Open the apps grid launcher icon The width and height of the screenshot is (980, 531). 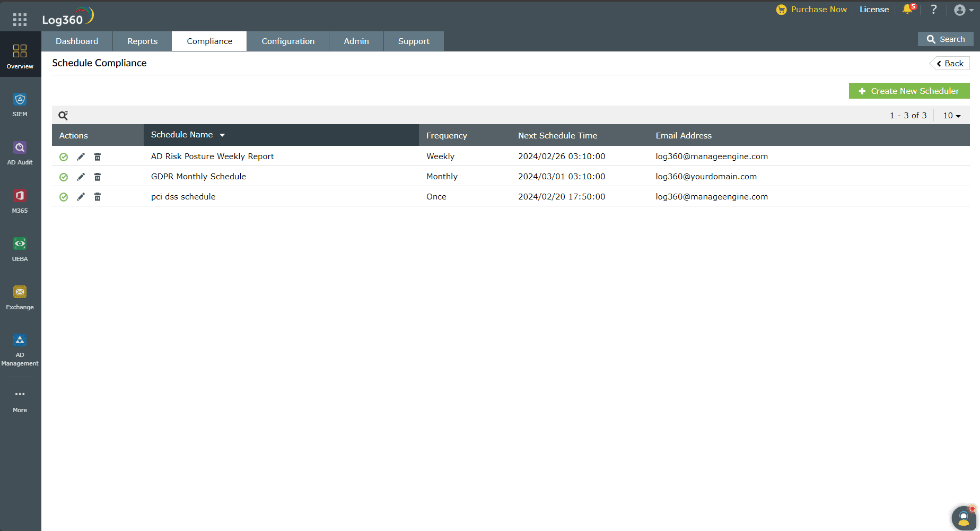(x=20, y=20)
